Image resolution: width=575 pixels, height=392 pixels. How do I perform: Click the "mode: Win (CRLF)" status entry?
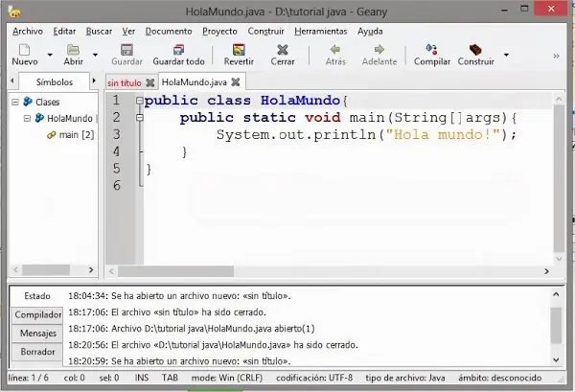tap(226, 378)
